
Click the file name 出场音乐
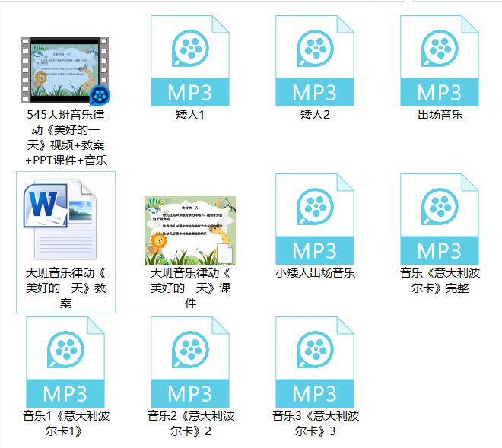tap(440, 115)
